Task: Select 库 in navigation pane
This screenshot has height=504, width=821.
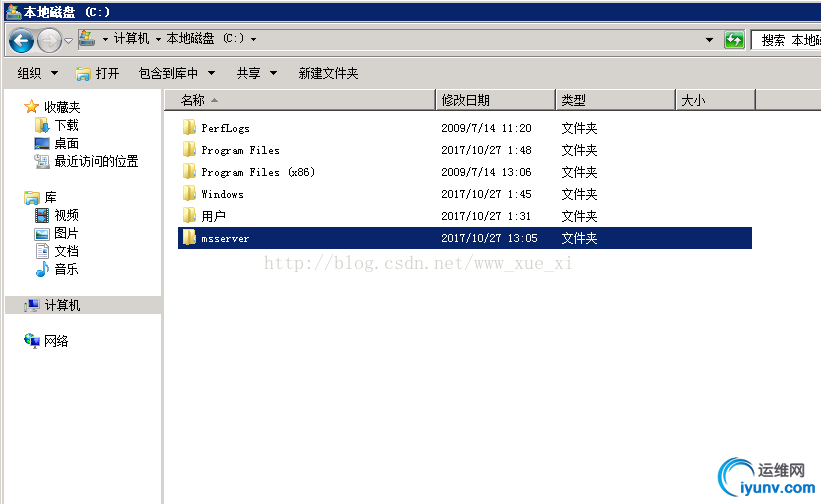Action: (50, 197)
